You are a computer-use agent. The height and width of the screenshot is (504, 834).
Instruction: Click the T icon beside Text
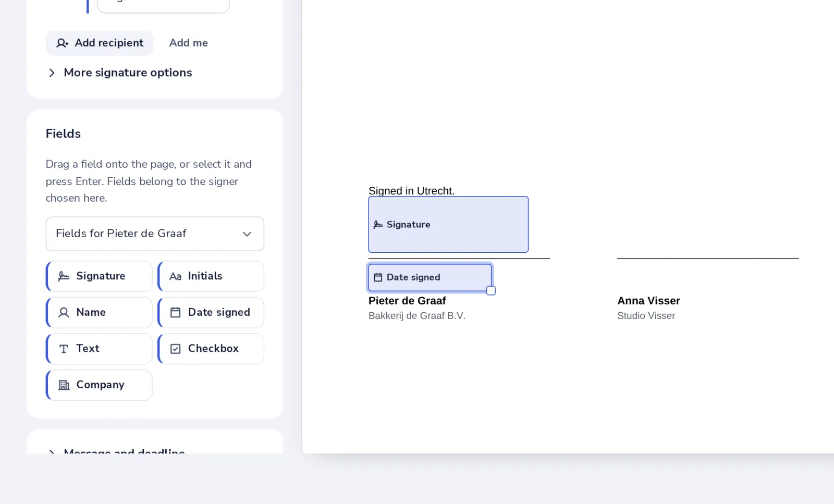coord(64,349)
